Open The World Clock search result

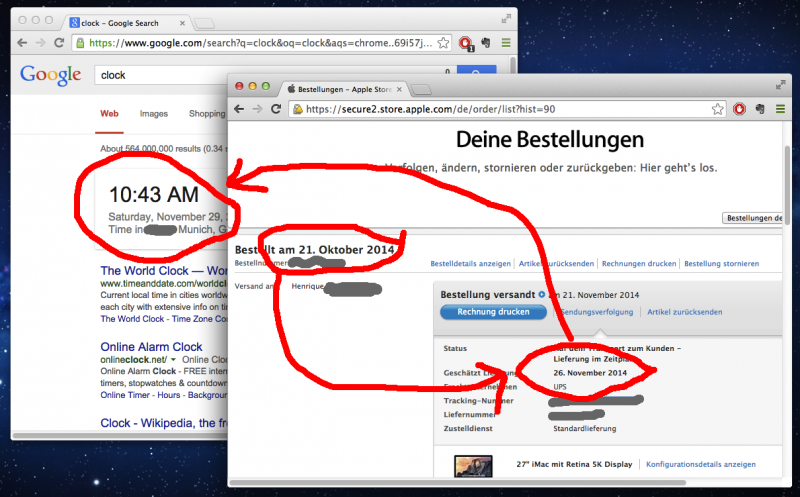coord(164,270)
